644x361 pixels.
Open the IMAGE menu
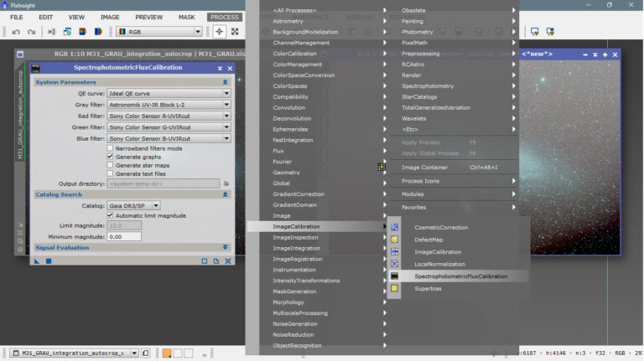(110, 18)
